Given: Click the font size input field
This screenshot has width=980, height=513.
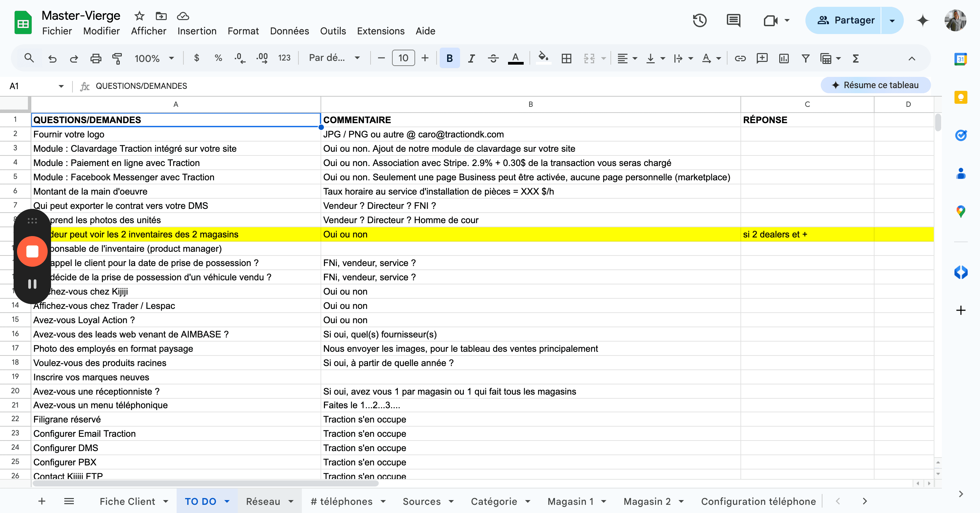Looking at the screenshot, I should point(403,58).
